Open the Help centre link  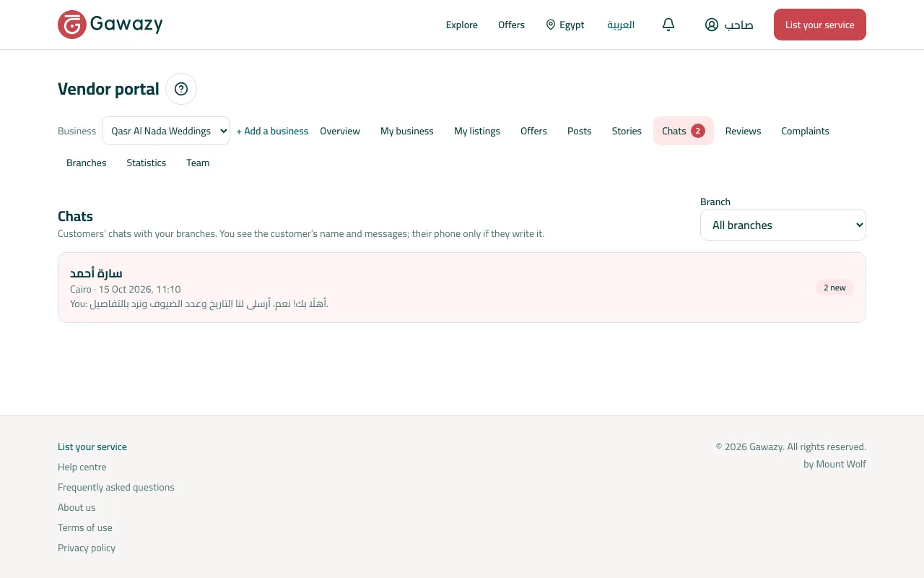click(x=82, y=467)
